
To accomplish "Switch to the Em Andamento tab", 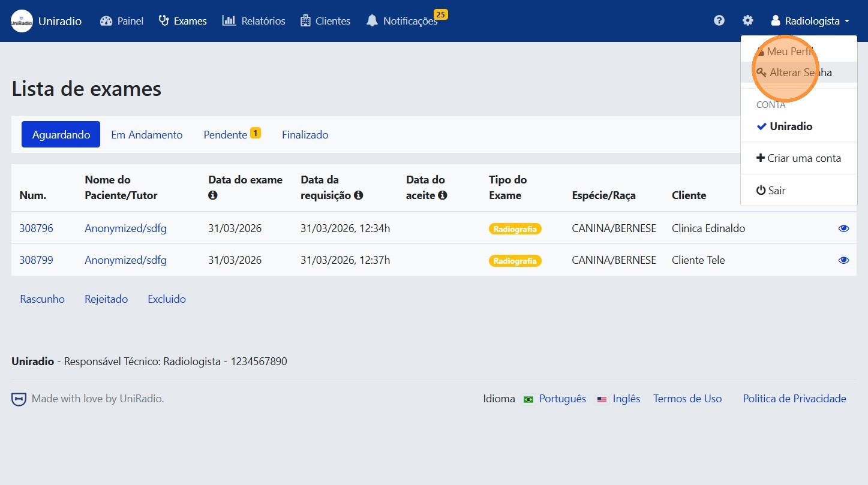I will (146, 135).
